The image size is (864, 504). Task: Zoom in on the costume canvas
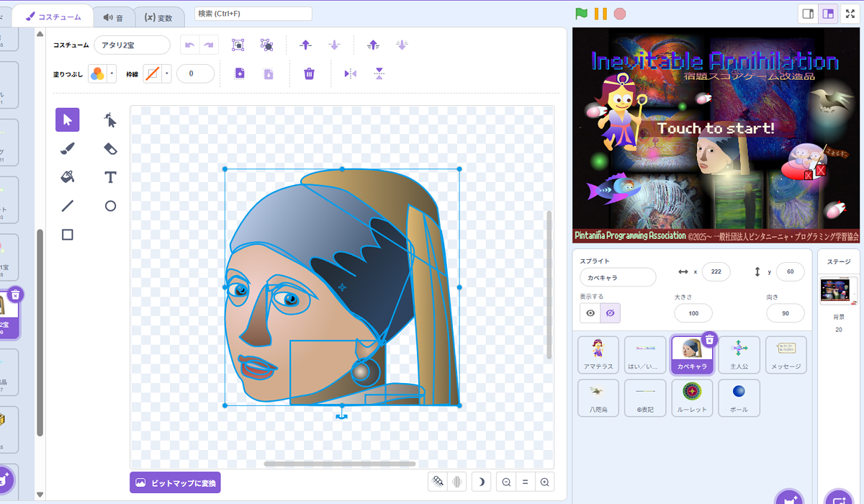544,482
